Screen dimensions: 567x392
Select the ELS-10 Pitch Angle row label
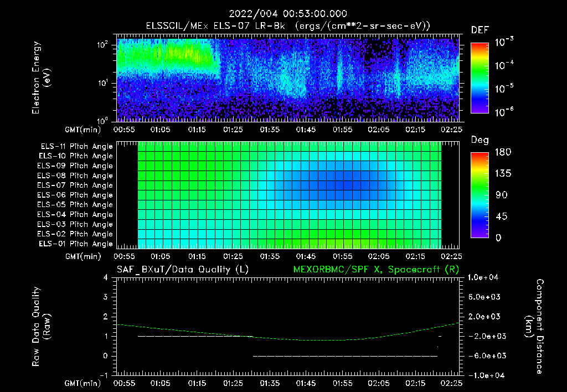(76, 156)
